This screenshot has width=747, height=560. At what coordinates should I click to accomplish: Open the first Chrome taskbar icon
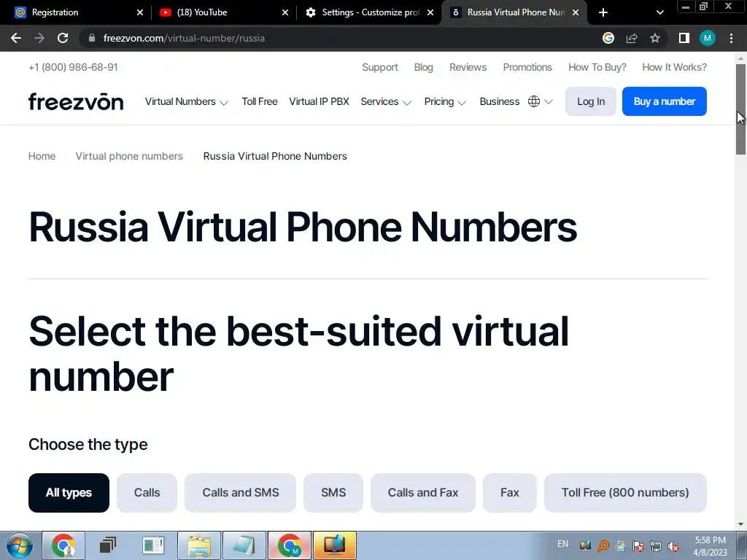click(64, 545)
